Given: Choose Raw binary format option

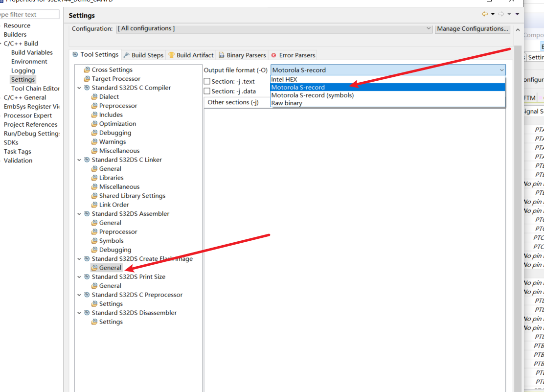Looking at the screenshot, I should point(387,103).
